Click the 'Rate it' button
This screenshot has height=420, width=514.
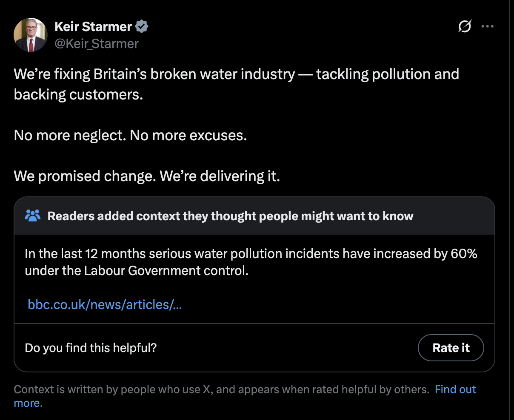tap(451, 348)
